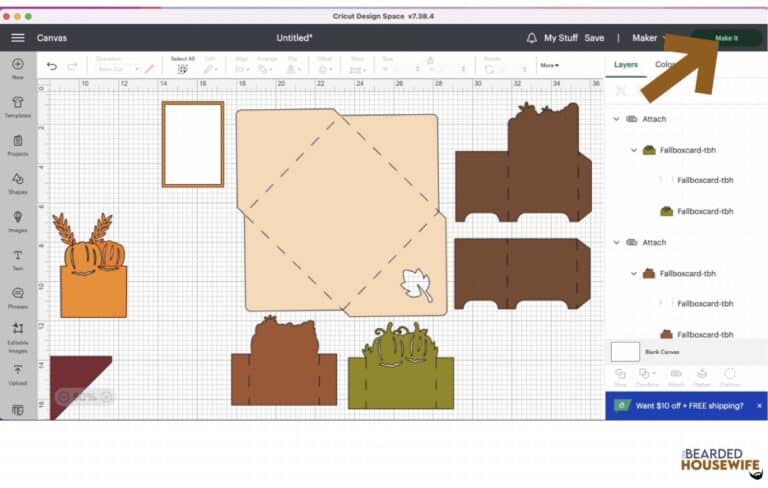Open the Projects library
Screen dimensions: 768x488
click(x=17, y=143)
